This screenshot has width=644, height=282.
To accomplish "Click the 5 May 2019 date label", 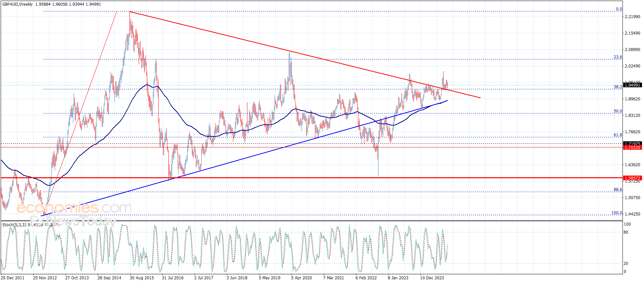I will pyautogui.click(x=270, y=278).
